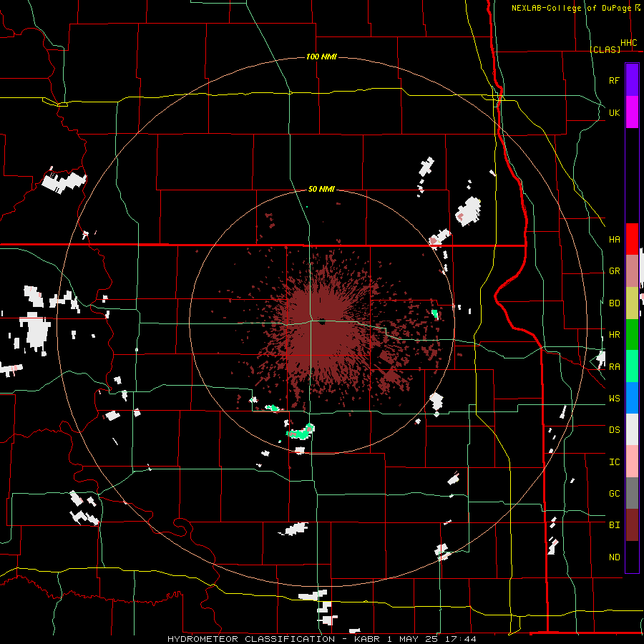Click the blue WS legend color swatch
The image size is (644, 644).
pos(632,398)
